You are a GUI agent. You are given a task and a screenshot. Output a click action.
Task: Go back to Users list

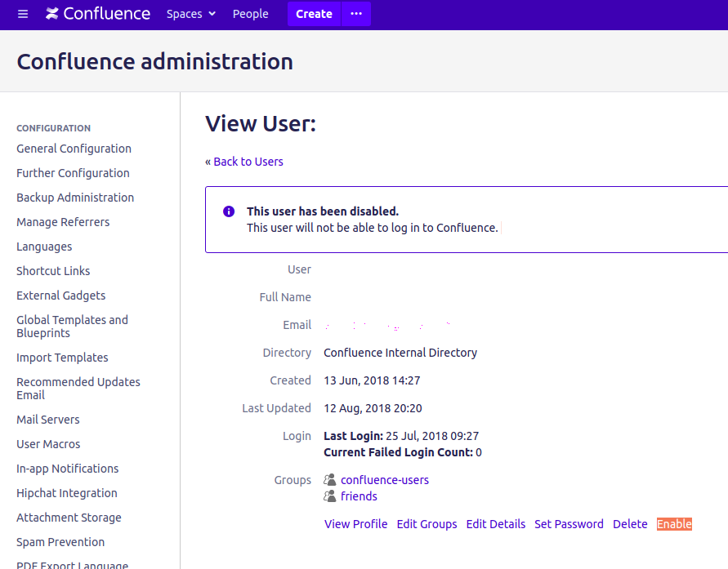pos(244,162)
